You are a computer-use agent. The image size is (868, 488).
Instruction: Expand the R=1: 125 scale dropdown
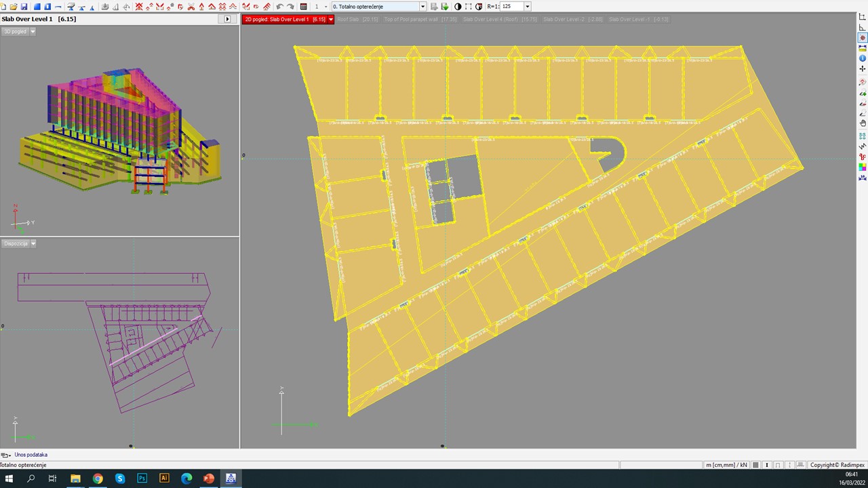tap(527, 6)
